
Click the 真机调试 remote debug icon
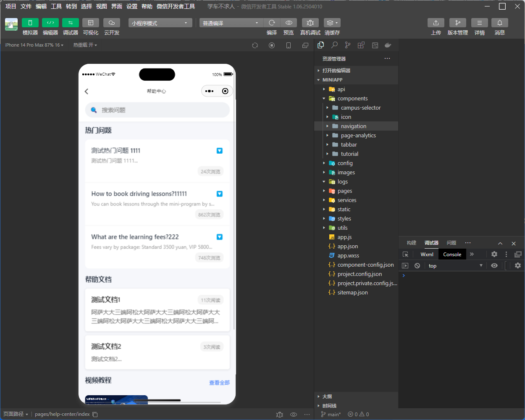pos(310,23)
